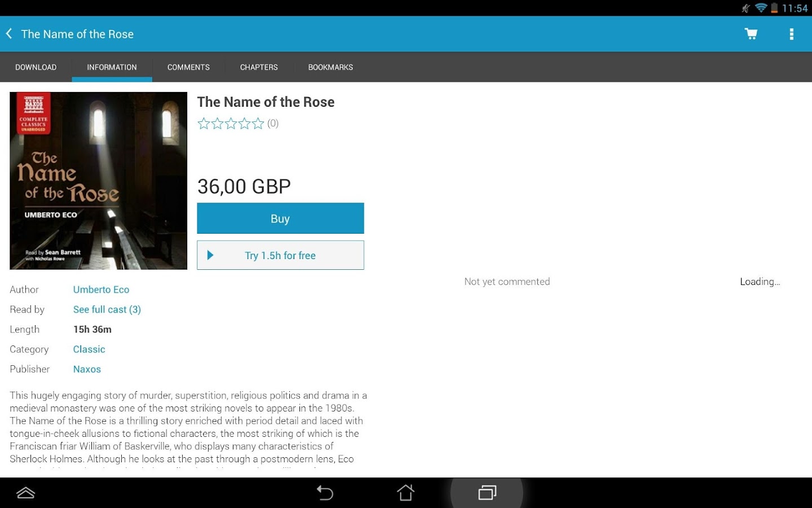Open the three-dot overflow menu
This screenshot has width=812, height=508.
coord(792,34)
